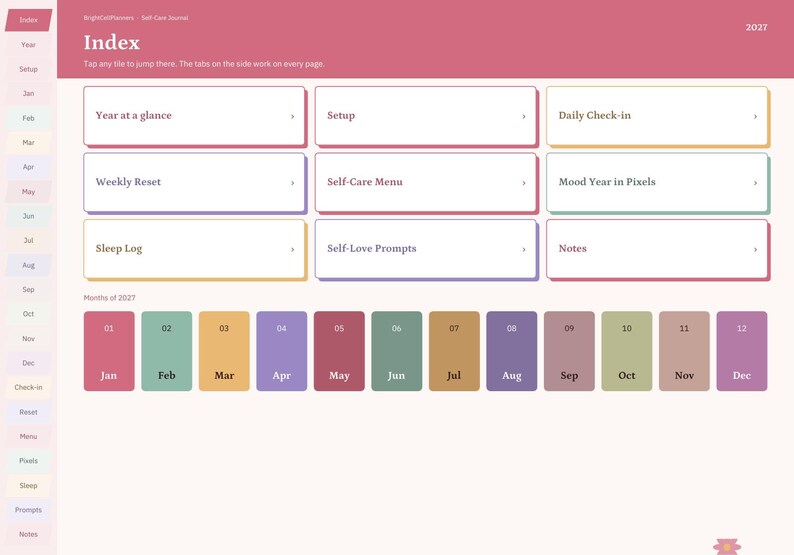The height and width of the screenshot is (555, 794).
Task: Open the Year at a glance tile
Action: click(194, 116)
